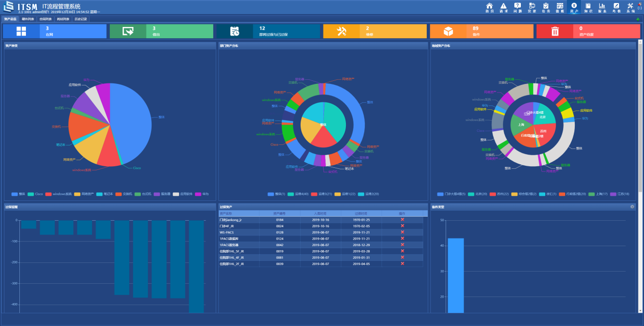Image resolution: width=644 pixels, height=326 pixels.
Task: Click the 2 维修 count card text
Action: tap(369, 31)
